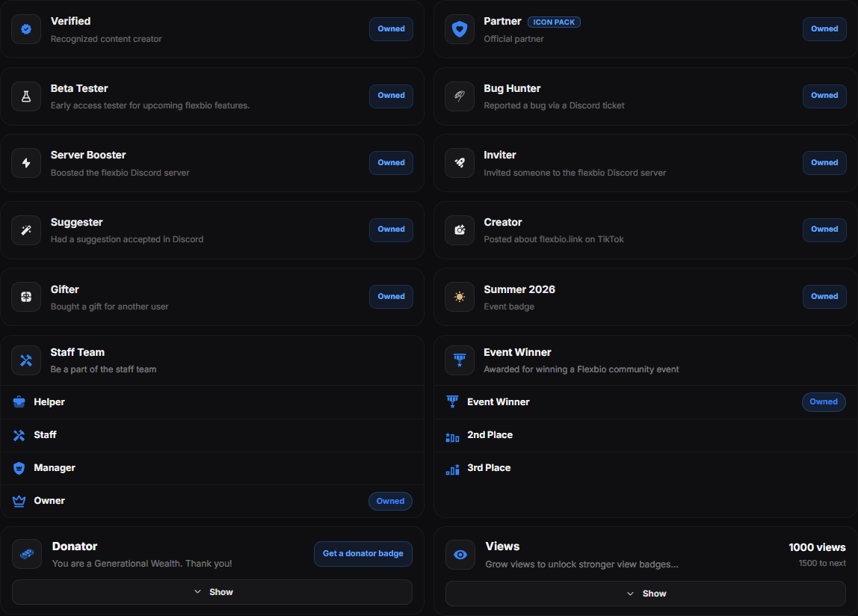Image resolution: width=858 pixels, height=616 pixels.
Task: Click the Staff Team title
Action: point(77,352)
